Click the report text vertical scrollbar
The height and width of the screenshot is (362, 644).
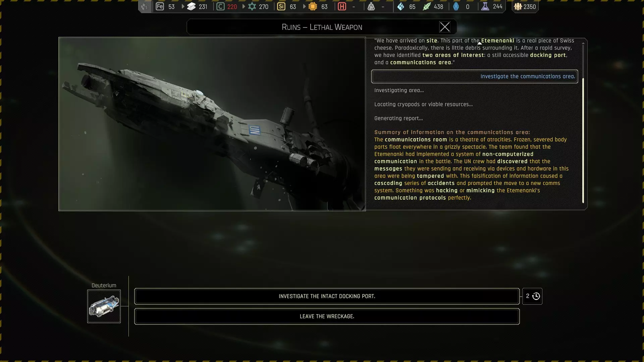click(583, 141)
